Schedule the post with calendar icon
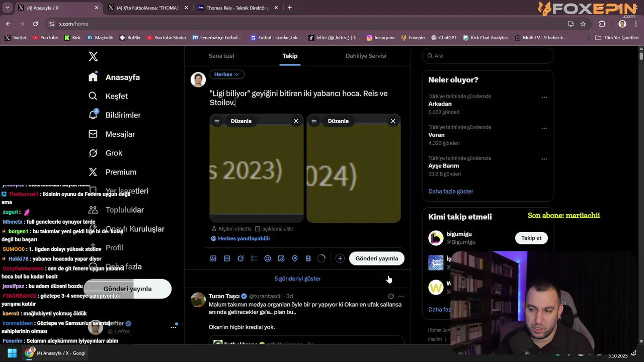 click(x=281, y=258)
